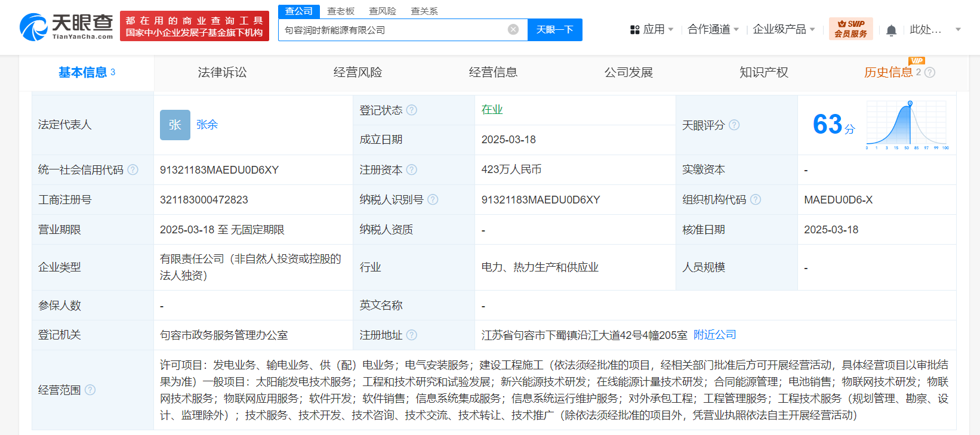This screenshot has width=980, height=435.
Task: Click help icon next to 登记状态
Action: click(412, 110)
